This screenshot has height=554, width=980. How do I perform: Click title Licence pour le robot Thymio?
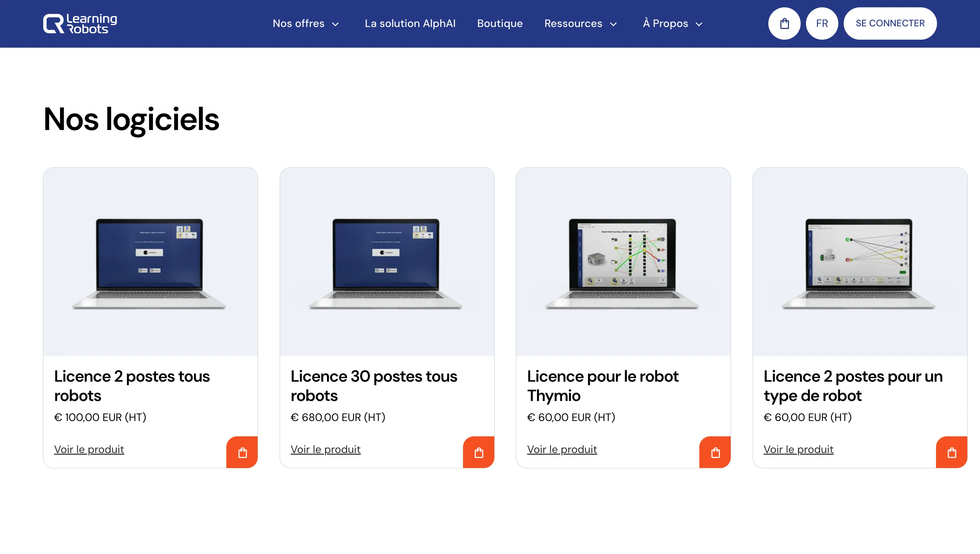click(603, 386)
